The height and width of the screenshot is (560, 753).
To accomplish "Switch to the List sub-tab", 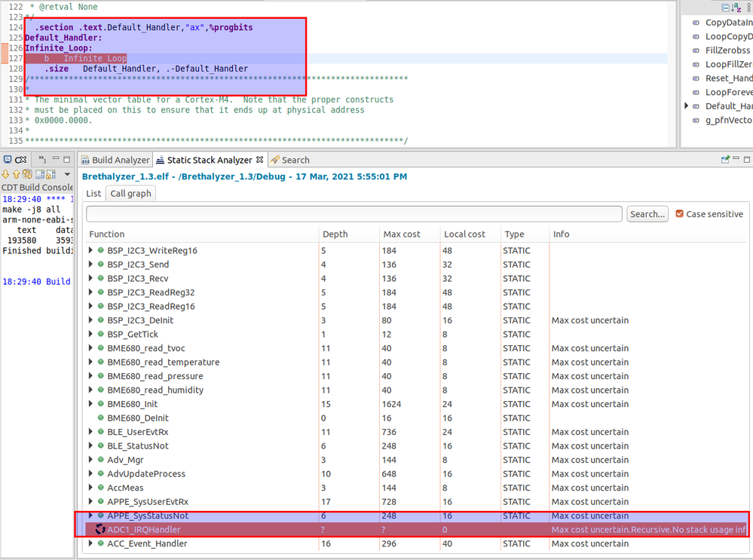I will pyautogui.click(x=93, y=194).
